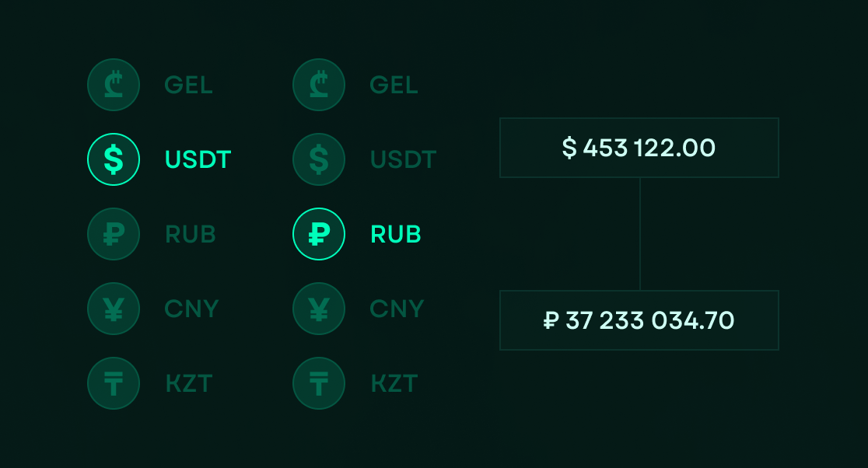Click the $ 453 122.00 amount field

639,148
